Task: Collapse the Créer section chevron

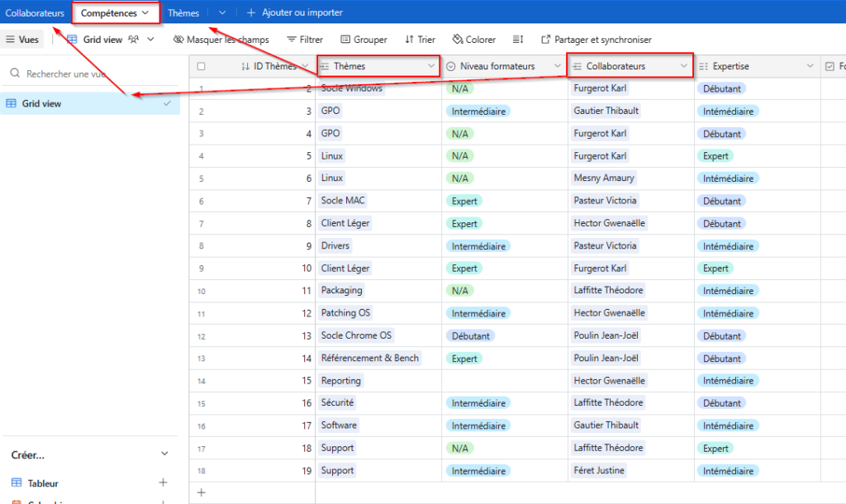Action: [x=164, y=454]
